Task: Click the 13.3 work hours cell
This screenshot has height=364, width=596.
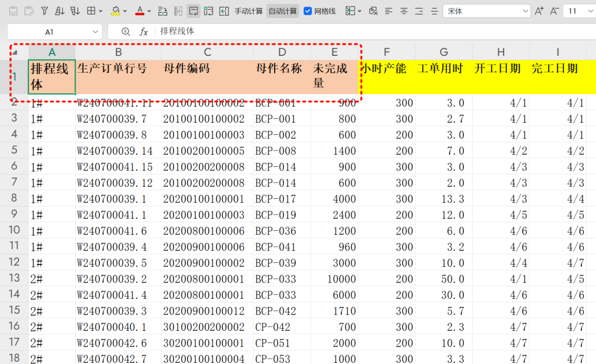Action: [444, 199]
